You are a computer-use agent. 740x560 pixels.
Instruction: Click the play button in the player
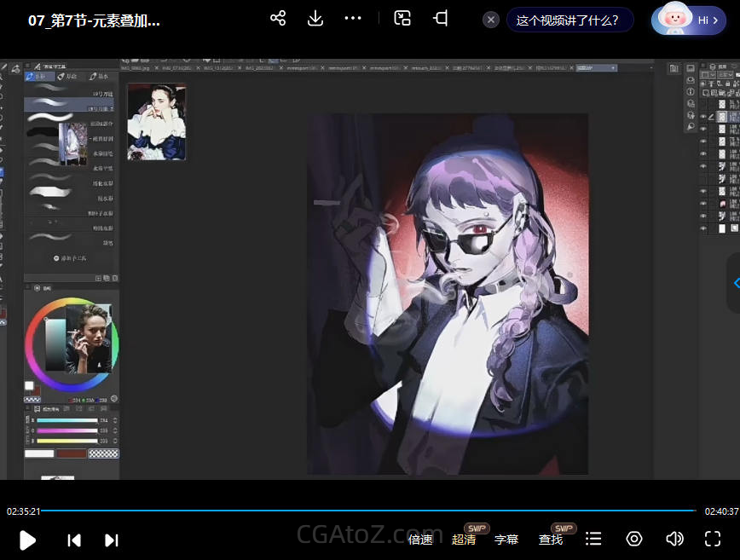[x=27, y=540]
